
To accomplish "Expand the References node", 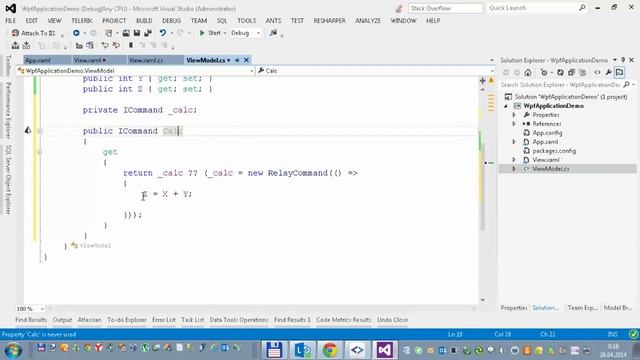I will click(x=514, y=124).
